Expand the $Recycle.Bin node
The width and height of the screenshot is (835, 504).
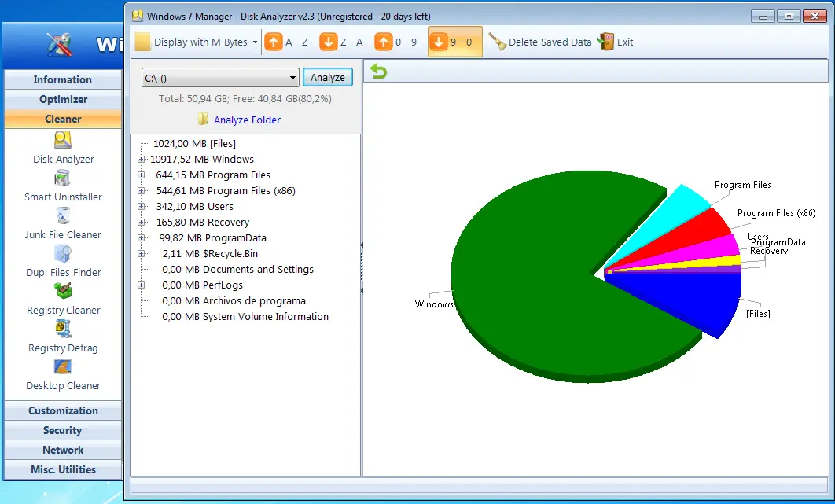point(141,254)
